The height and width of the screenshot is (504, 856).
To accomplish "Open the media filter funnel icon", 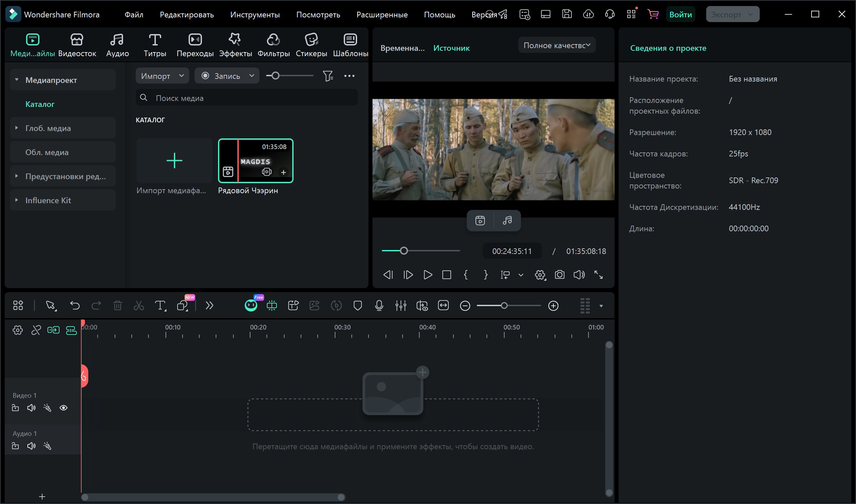I will tap(328, 76).
